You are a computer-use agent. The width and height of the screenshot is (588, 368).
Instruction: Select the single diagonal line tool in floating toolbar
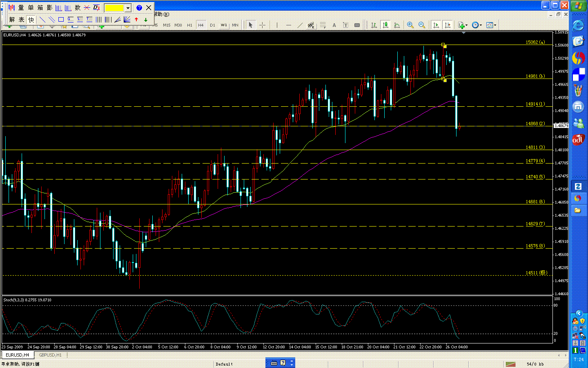tap(42, 20)
